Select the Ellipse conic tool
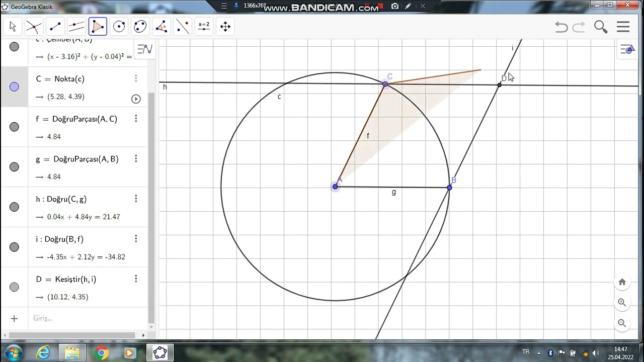This screenshot has height=362, width=644. coord(140,27)
